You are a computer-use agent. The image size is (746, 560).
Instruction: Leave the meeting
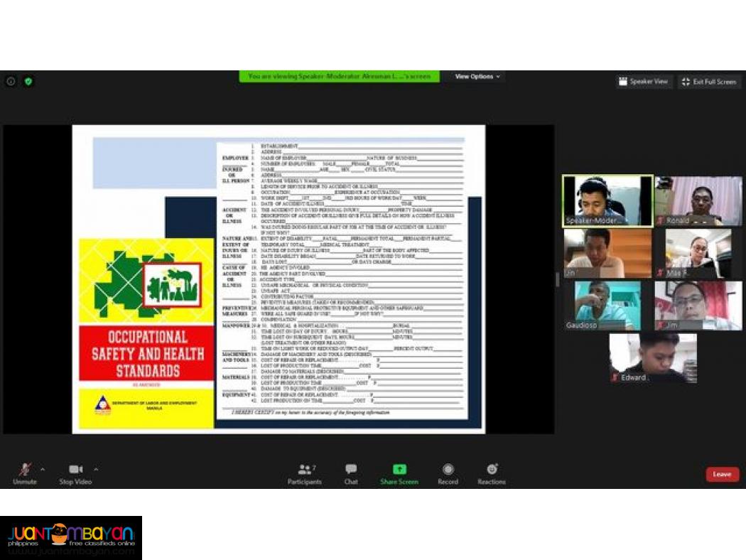[722, 474]
